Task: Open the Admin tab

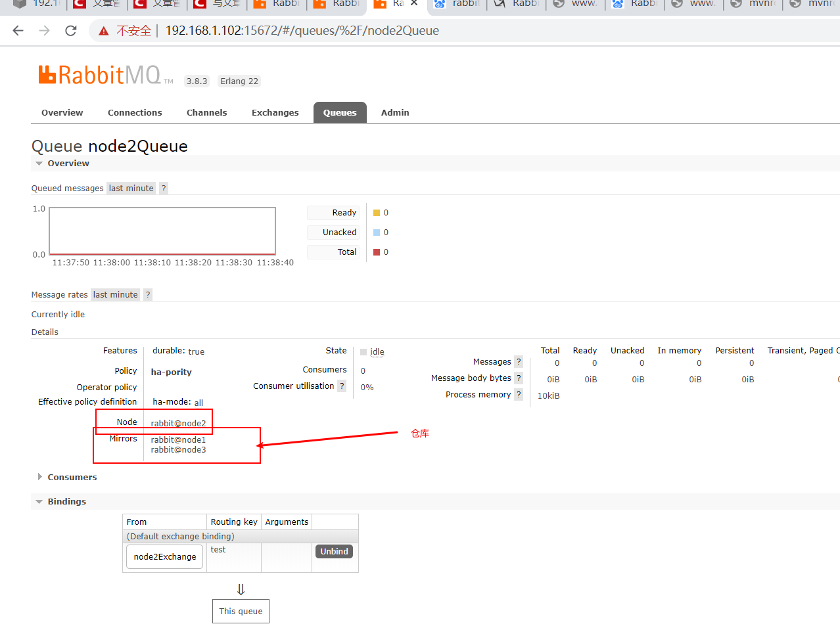Action: pyautogui.click(x=395, y=112)
